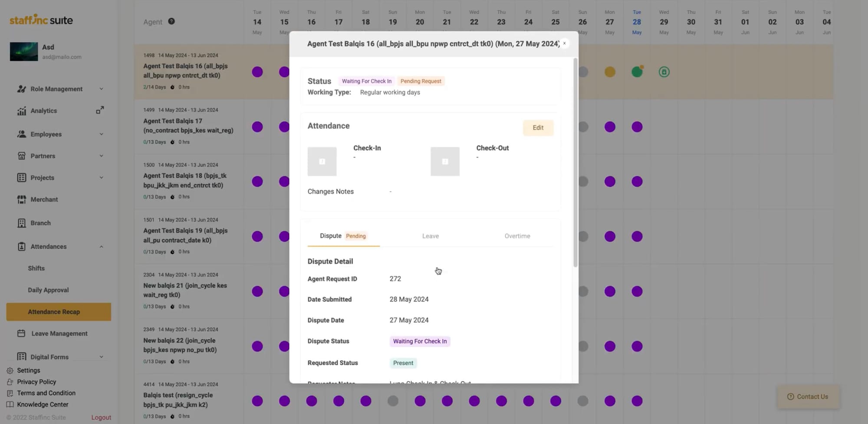Screen dimensions: 868x424
Task: Click the Tue 28 May date header
Action: point(637,22)
